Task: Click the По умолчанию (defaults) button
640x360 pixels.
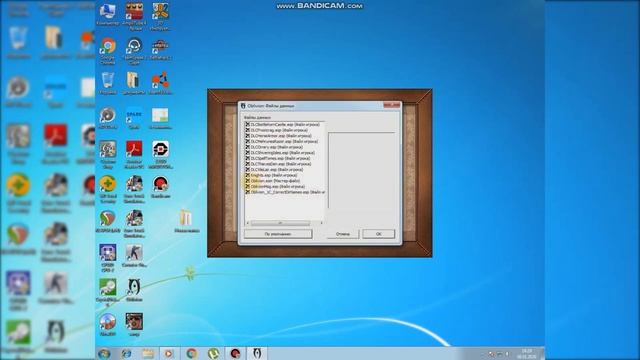Action: tap(278, 234)
